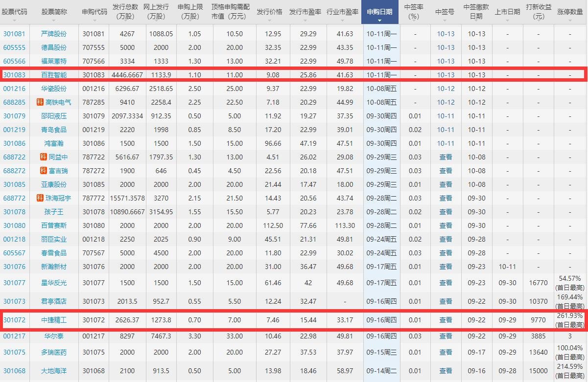Click the 科 badge beside 珠海冠宇
Image resolution: width=588 pixels, height=382 pixels.
click(x=40, y=198)
